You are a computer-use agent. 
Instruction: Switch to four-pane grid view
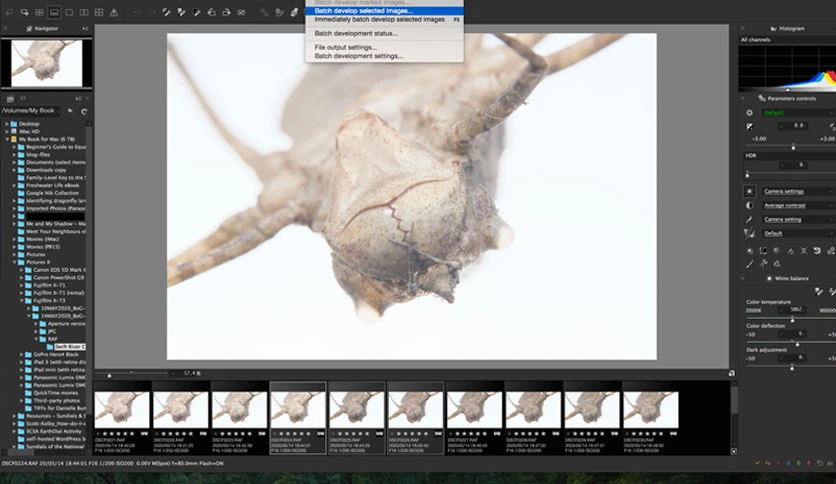click(x=99, y=12)
